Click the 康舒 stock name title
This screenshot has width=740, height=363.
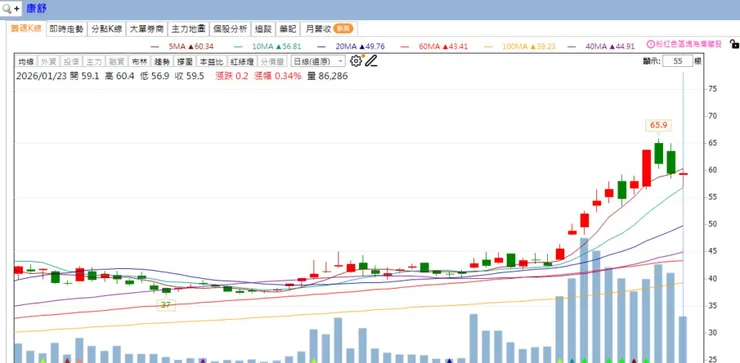click(36, 8)
